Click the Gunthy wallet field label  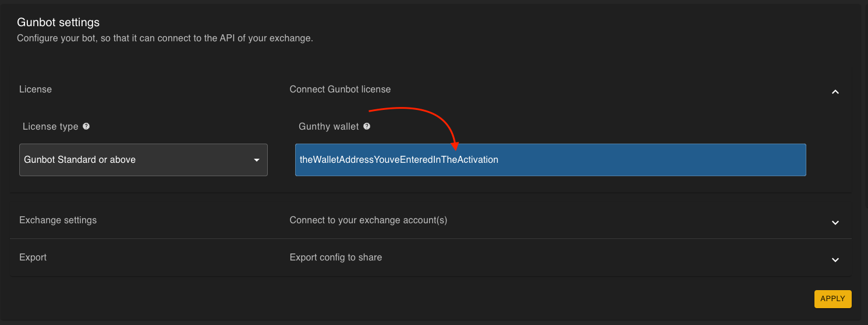click(x=328, y=127)
